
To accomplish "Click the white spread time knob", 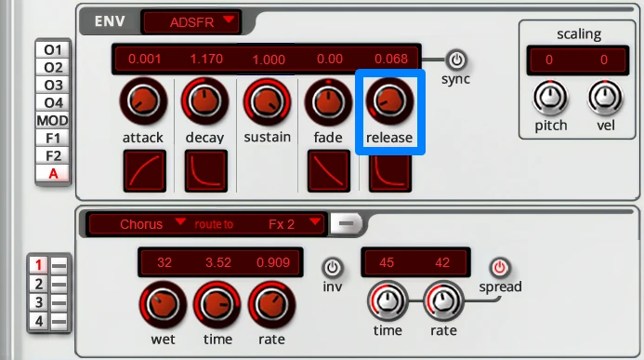I will click(388, 301).
